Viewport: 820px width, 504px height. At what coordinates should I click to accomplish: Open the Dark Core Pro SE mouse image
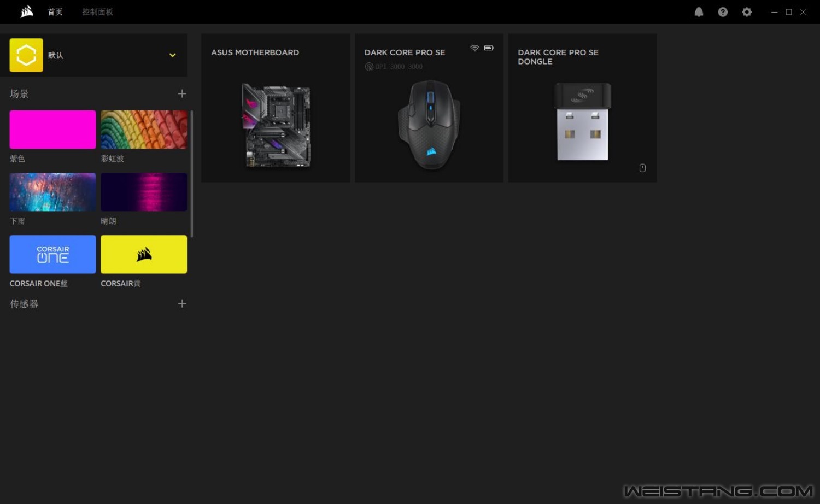[430, 125]
